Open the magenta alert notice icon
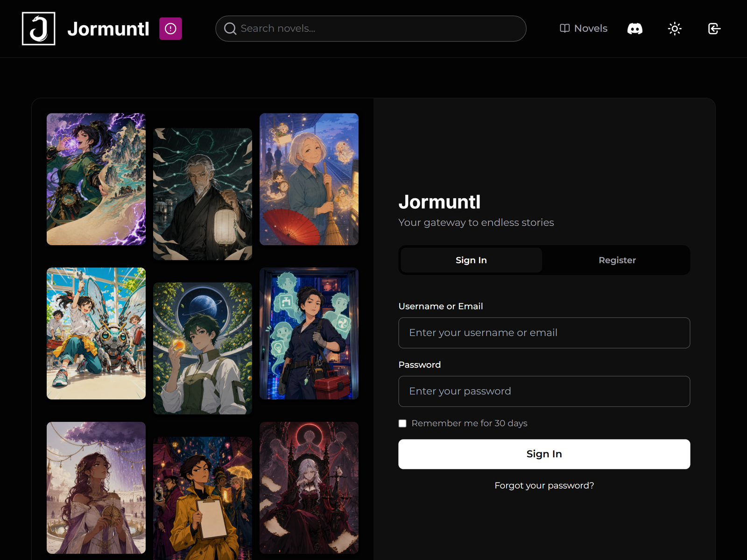 170,28
